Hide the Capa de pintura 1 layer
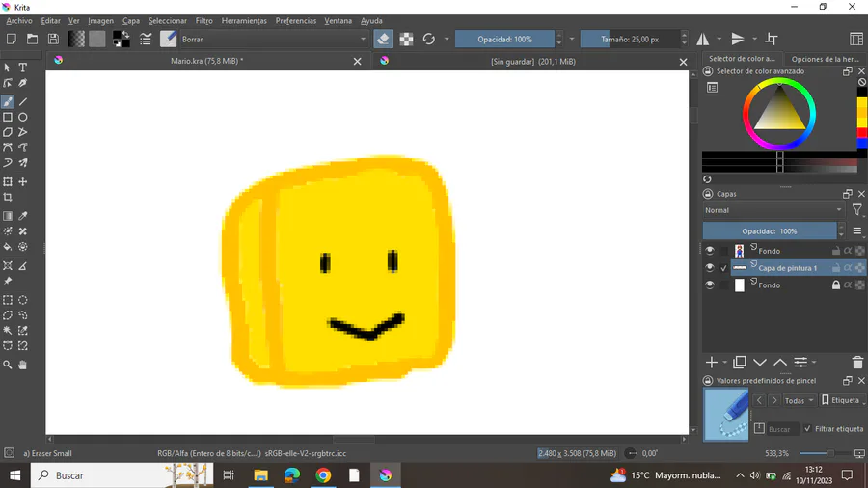The image size is (868, 488). click(710, 268)
